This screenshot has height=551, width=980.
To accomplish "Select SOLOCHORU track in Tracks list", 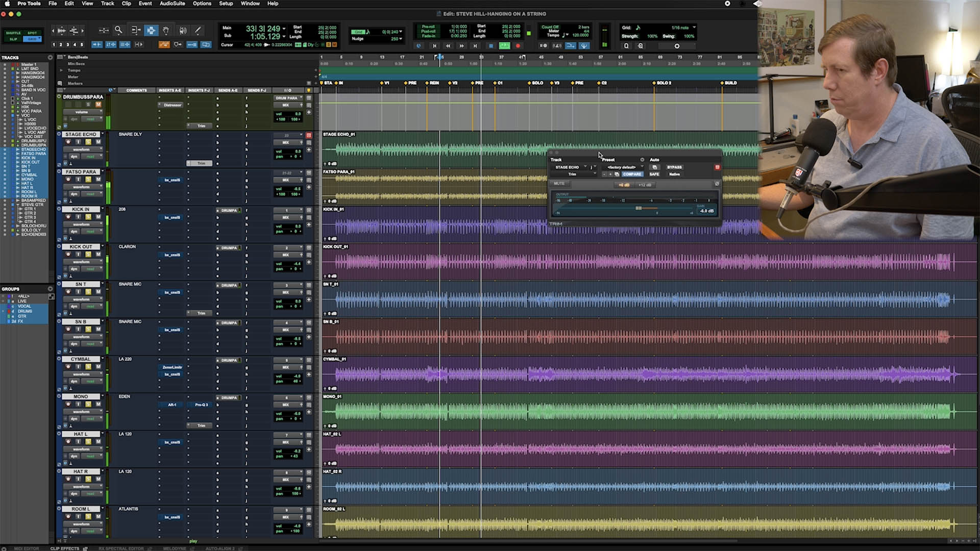I will point(34,226).
